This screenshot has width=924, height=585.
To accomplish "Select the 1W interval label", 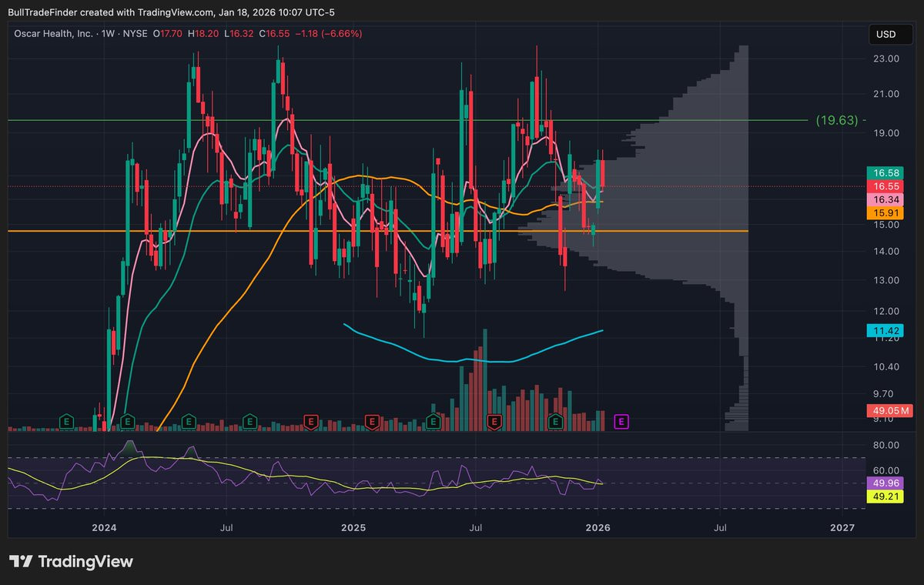I will pos(110,34).
